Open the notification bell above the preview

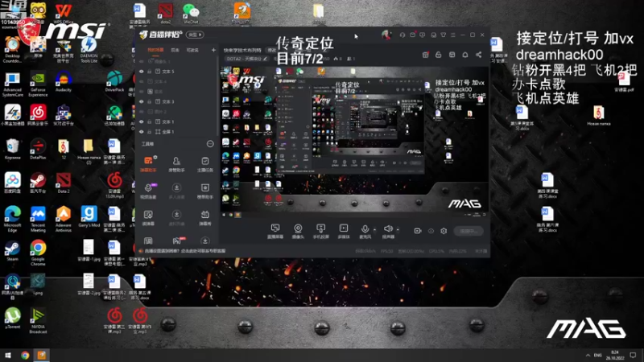465,55
